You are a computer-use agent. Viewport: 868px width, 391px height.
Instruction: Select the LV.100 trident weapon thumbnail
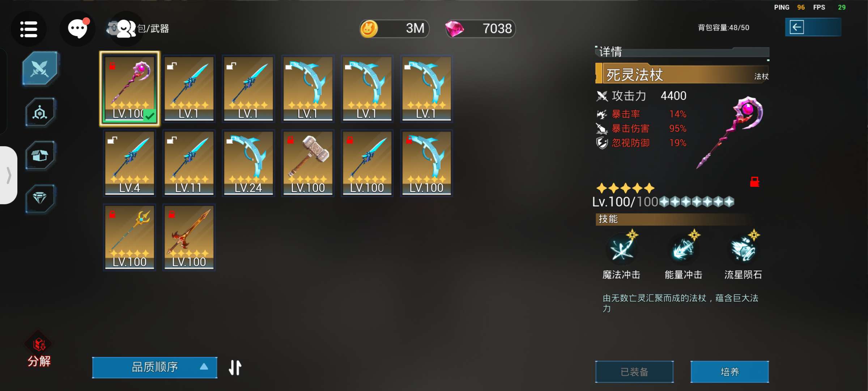click(129, 237)
